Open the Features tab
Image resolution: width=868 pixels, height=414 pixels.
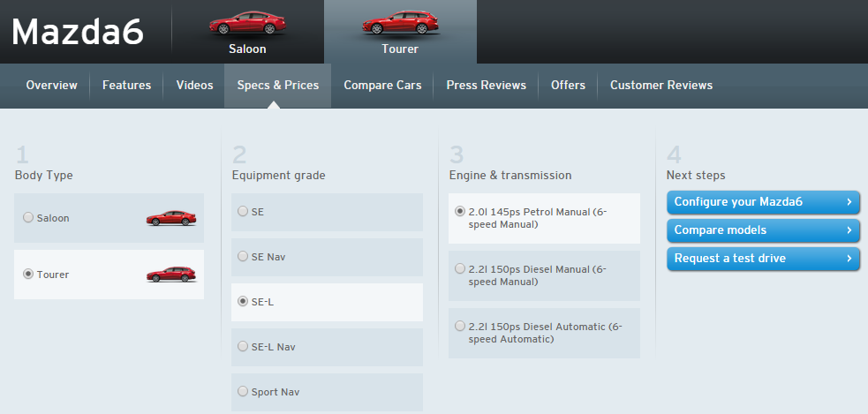tap(127, 86)
